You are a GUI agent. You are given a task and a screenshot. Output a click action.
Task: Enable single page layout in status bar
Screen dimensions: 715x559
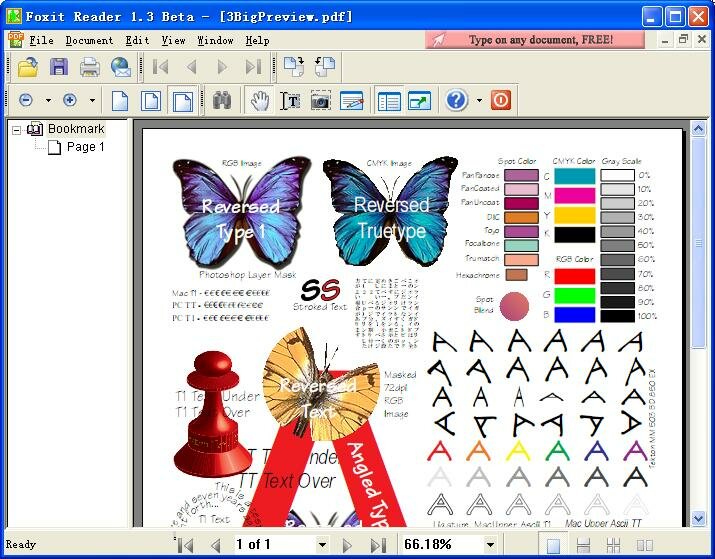(553, 545)
